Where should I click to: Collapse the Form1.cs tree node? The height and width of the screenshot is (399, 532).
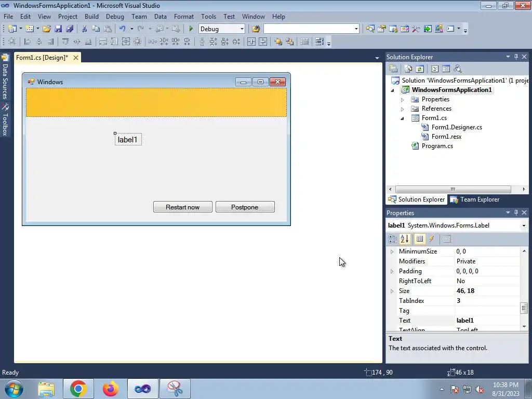(x=403, y=118)
